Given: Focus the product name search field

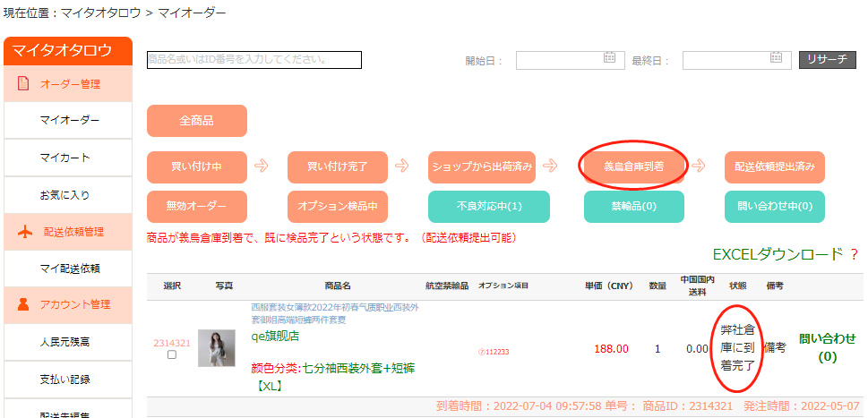Looking at the screenshot, I should coord(254,60).
